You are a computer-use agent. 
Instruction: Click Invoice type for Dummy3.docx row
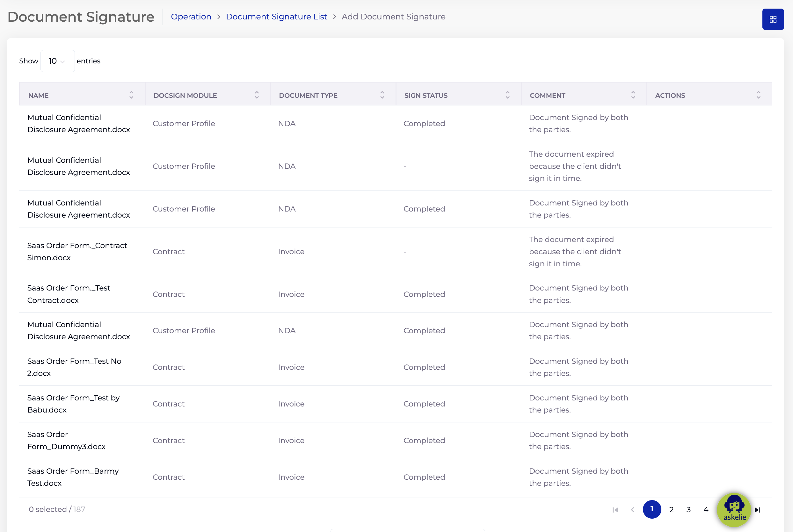pos(291,441)
